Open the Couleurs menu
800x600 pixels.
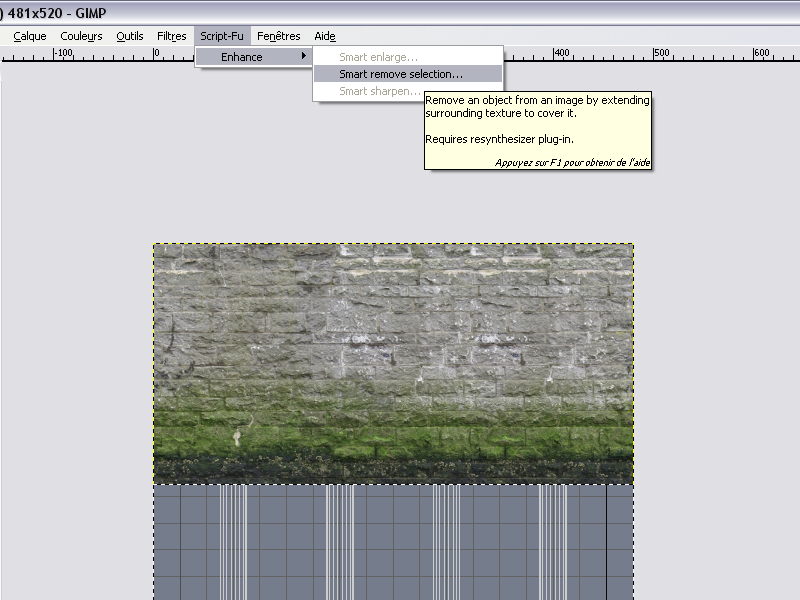[81, 36]
